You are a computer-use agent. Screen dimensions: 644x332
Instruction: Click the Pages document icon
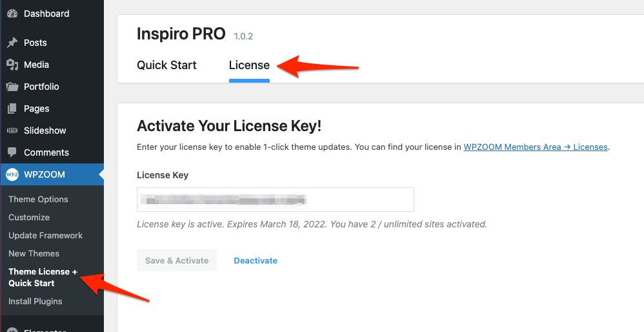tap(12, 109)
